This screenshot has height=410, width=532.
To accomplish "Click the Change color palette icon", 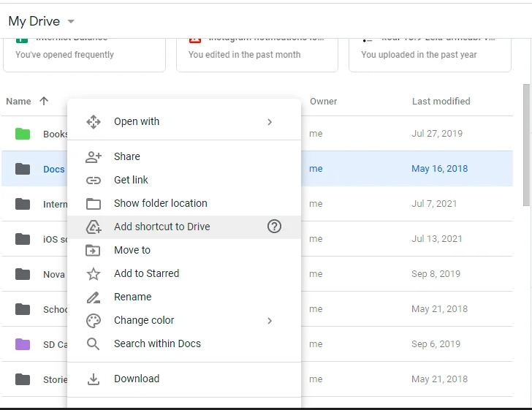I will point(94,321).
